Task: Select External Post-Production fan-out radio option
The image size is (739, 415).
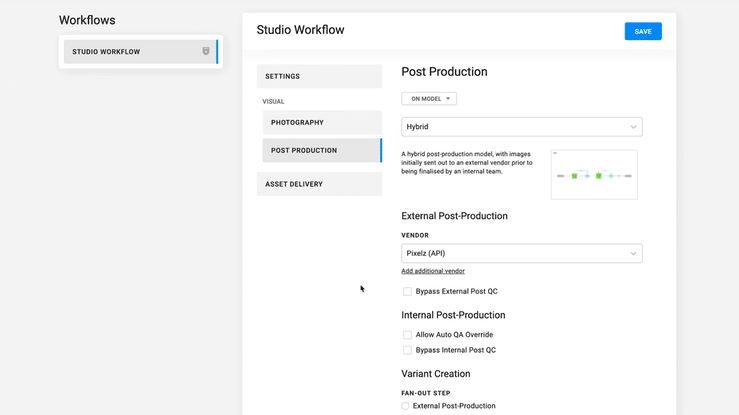Action: 406,406
